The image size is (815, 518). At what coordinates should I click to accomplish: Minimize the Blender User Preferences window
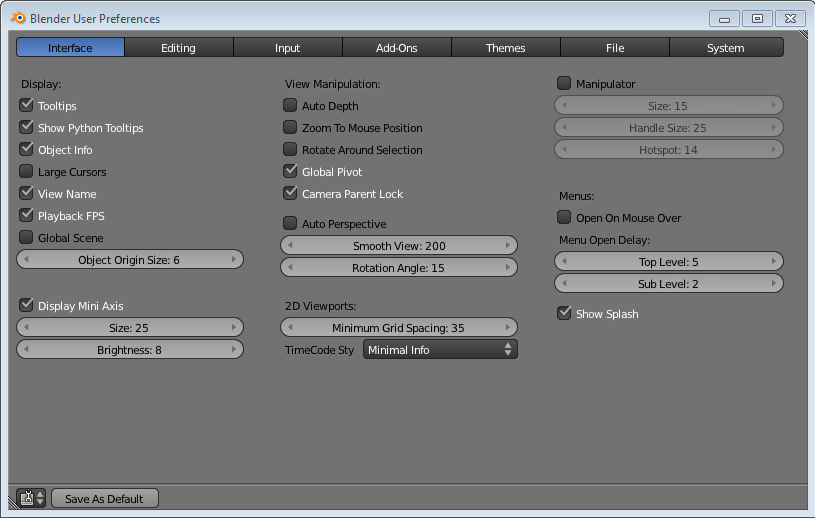[725, 19]
